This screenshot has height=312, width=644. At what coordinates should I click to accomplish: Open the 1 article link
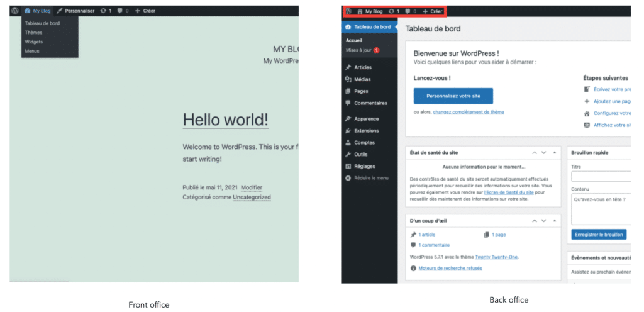427,235
